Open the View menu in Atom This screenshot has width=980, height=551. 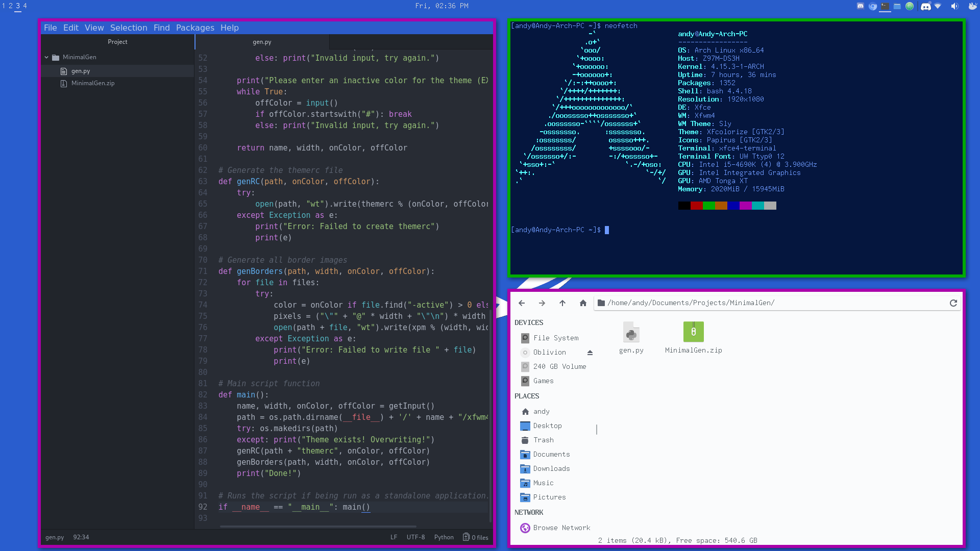(94, 28)
